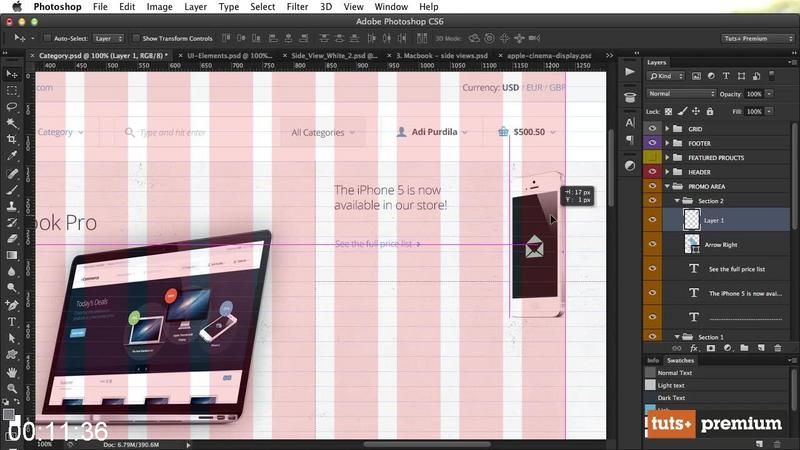Select the Magic Wand tool

coord(11,123)
